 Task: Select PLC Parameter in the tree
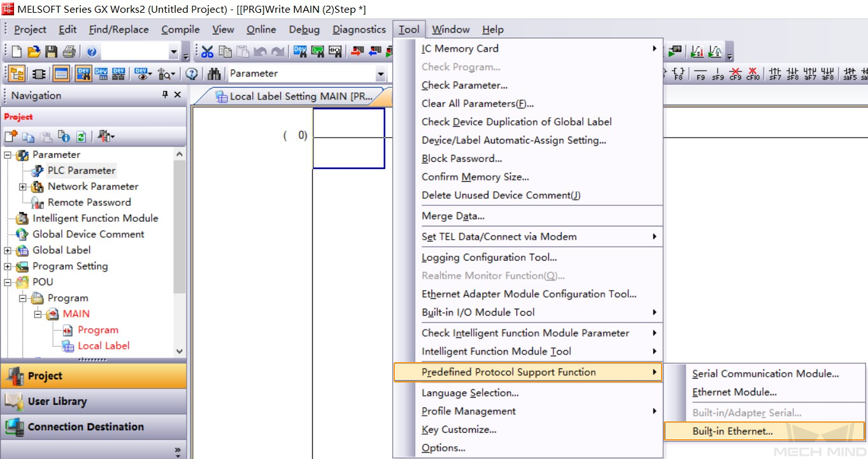pos(82,170)
